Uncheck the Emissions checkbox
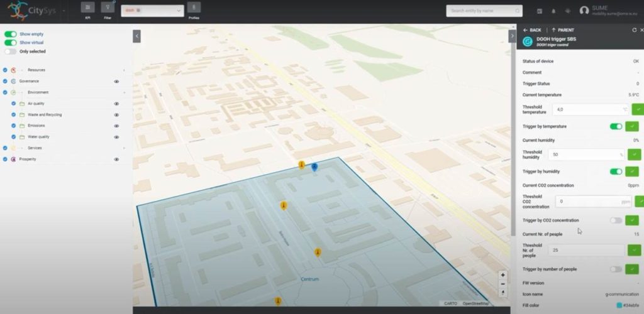The height and width of the screenshot is (314, 644). click(x=14, y=126)
